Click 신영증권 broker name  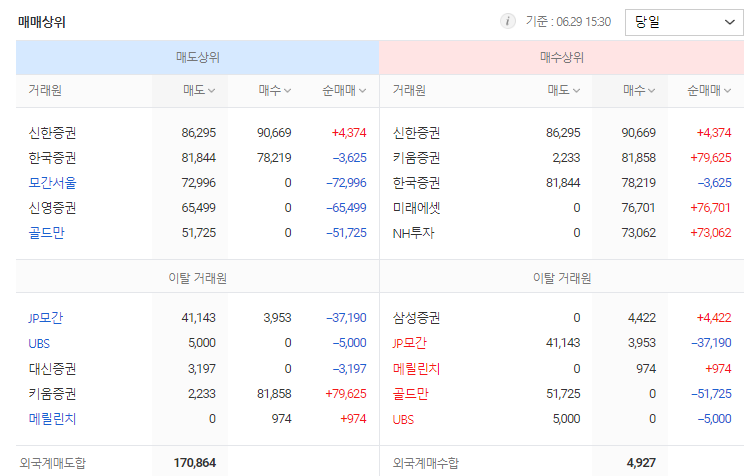coord(52,208)
